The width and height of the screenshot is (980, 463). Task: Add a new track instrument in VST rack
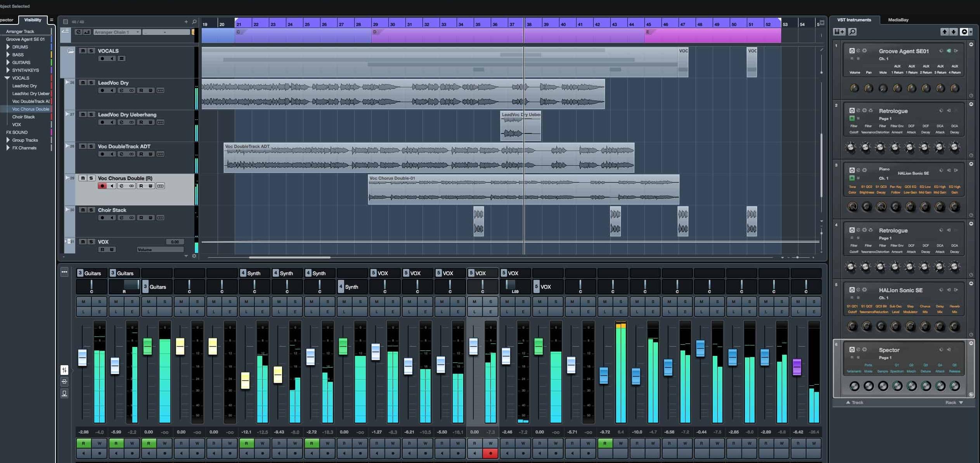(x=839, y=32)
